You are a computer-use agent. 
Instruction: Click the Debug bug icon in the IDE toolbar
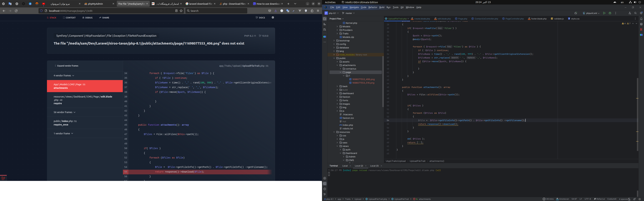610,13
